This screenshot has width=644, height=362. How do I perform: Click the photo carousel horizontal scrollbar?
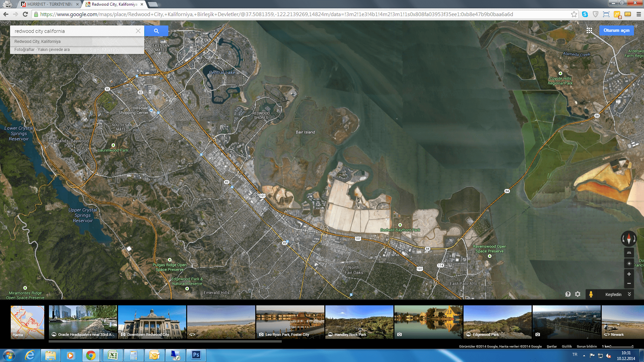tap(164, 342)
